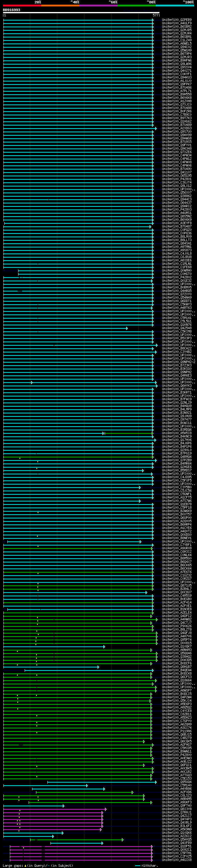Select label UniRef100_Q4XRL9

176,822
